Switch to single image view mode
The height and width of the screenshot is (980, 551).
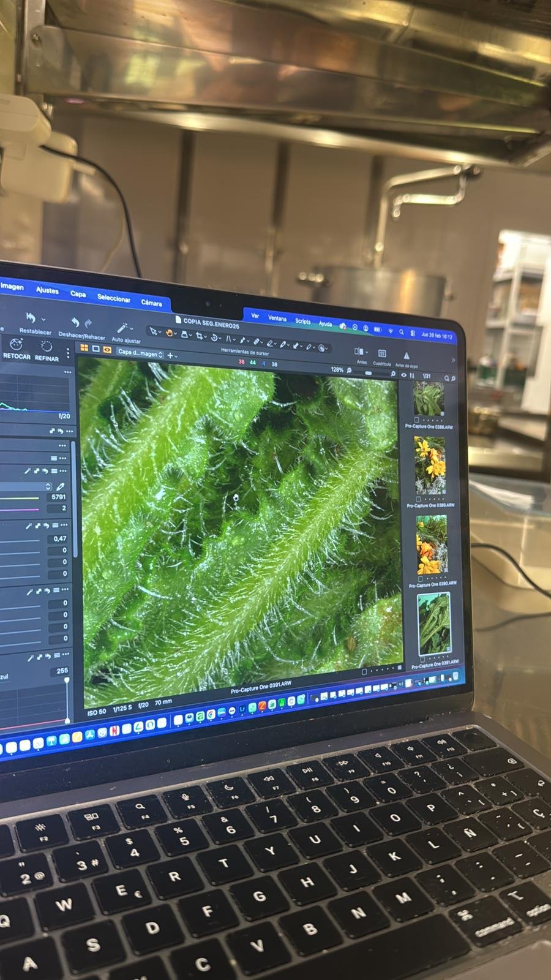click(96, 349)
